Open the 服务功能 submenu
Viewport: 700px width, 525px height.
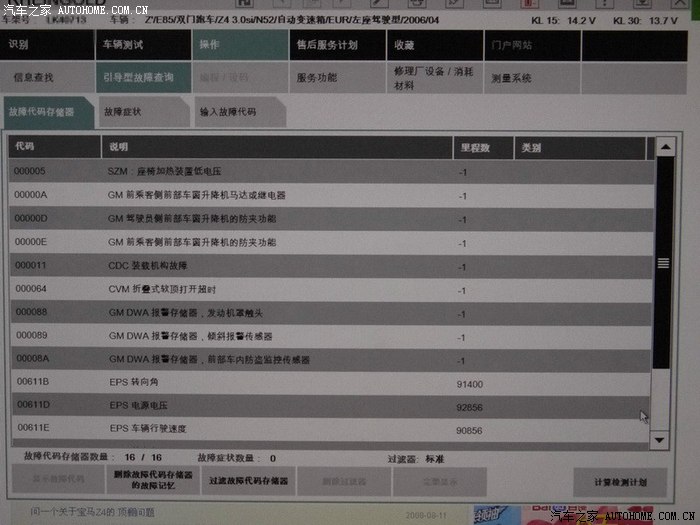335,77
